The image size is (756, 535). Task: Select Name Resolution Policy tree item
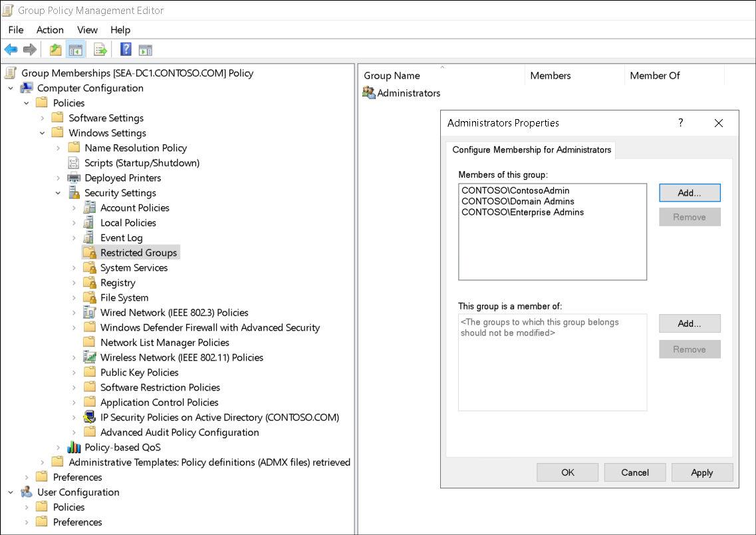[x=136, y=148]
